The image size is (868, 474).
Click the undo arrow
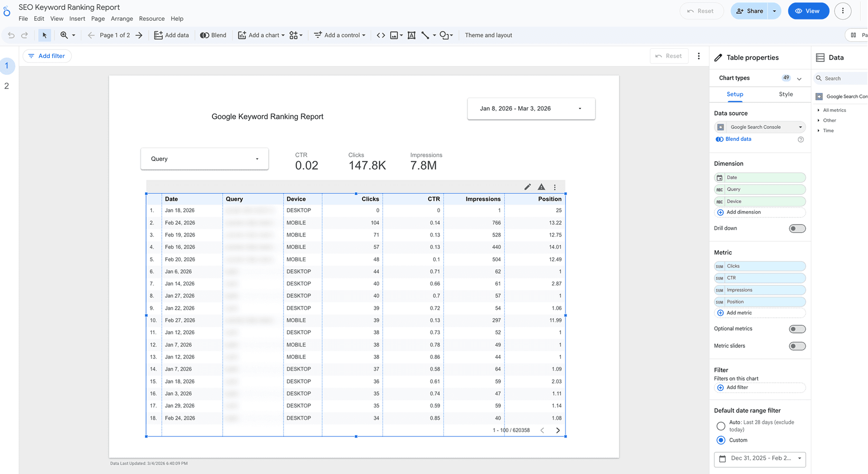11,35
